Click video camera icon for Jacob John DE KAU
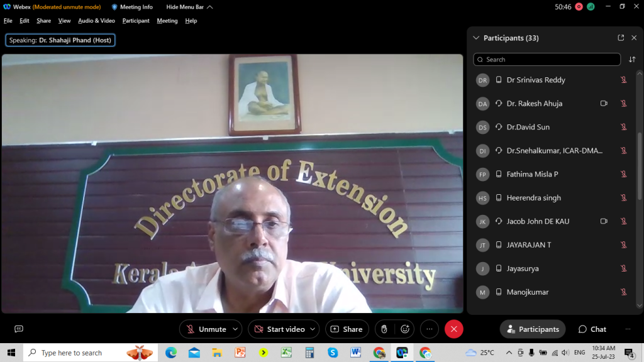This screenshot has height=362, width=644. (x=604, y=221)
